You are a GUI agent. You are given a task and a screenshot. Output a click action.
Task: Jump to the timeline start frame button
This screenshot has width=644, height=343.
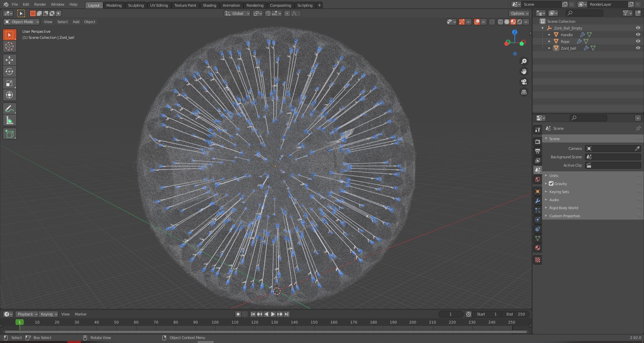(x=253, y=314)
